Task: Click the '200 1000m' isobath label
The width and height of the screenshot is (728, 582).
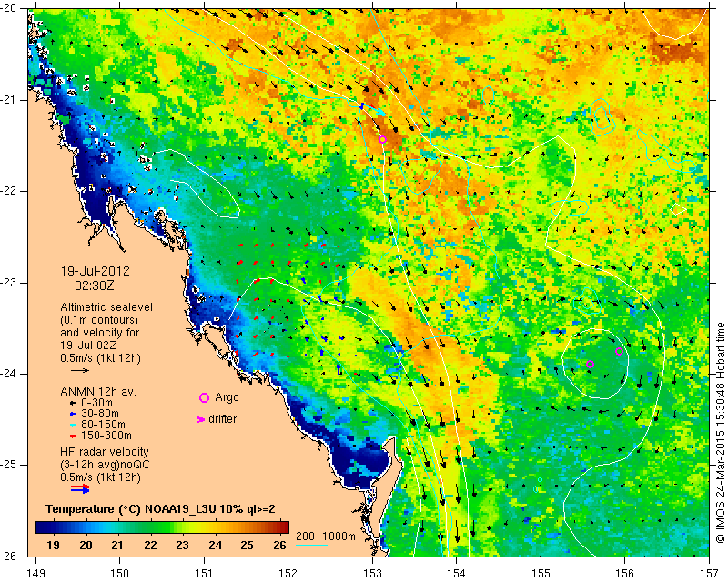Action: [326, 537]
